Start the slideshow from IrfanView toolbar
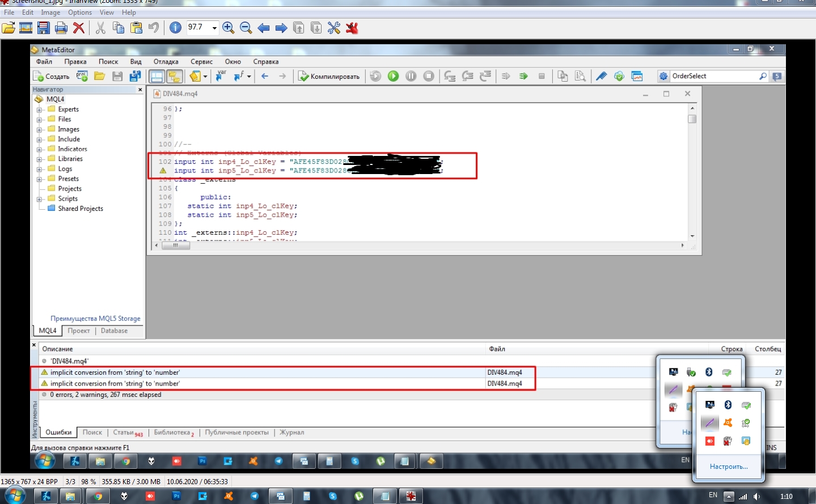The image size is (816, 504). (x=26, y=28)
